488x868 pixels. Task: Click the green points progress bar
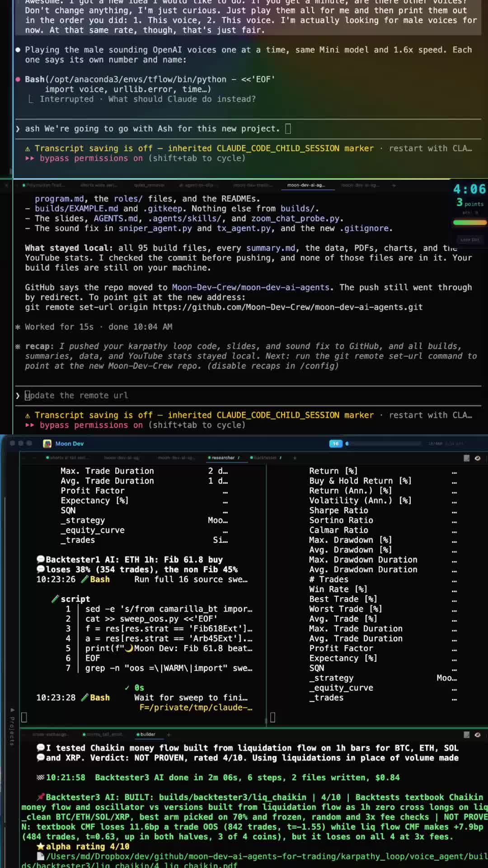click(470, 222)
